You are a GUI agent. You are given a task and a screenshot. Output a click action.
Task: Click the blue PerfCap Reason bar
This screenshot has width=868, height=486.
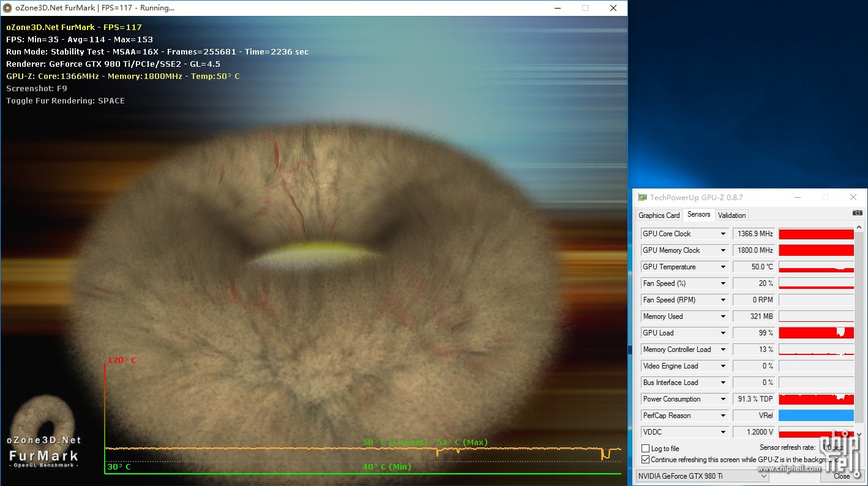816,416
